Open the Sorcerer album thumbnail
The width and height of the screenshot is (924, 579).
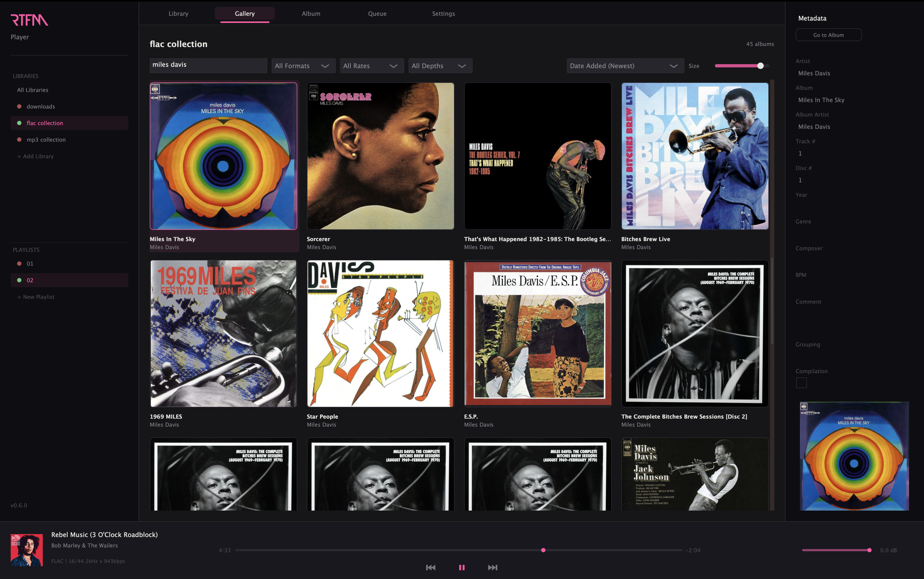tap(380, 156)
